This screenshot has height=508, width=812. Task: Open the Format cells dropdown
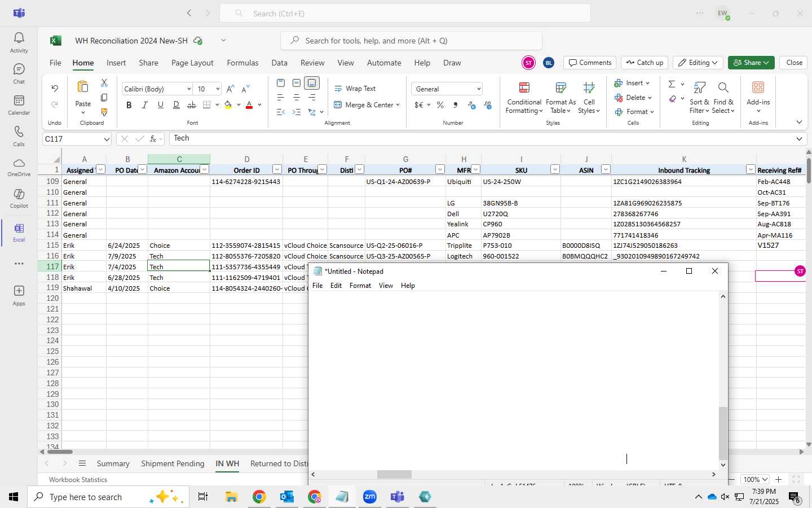tap(634, 112)
